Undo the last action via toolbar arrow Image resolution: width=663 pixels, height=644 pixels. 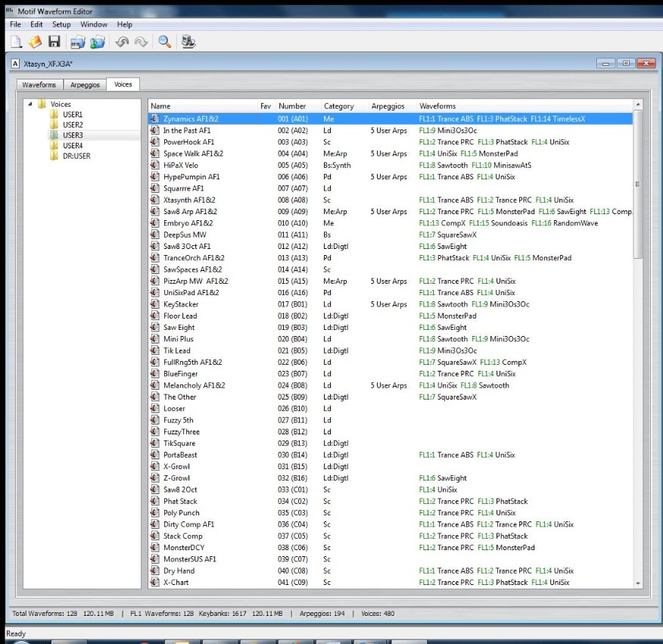[x=122, y=42]
